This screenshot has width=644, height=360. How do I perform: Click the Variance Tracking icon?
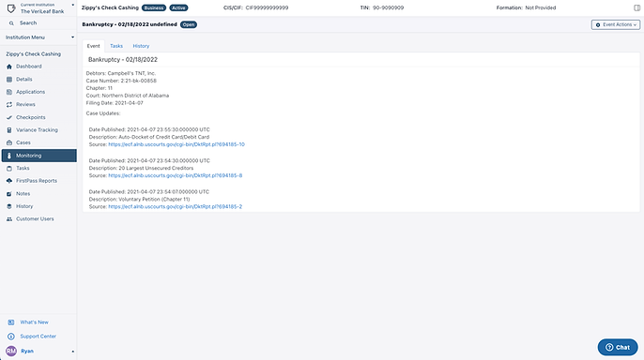[9, 130]
